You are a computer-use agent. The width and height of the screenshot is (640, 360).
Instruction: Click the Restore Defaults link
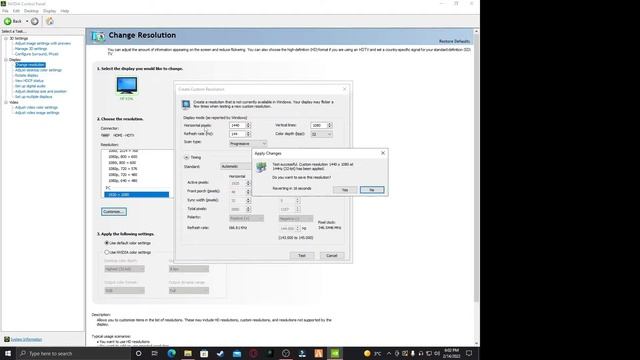point(454,41)
